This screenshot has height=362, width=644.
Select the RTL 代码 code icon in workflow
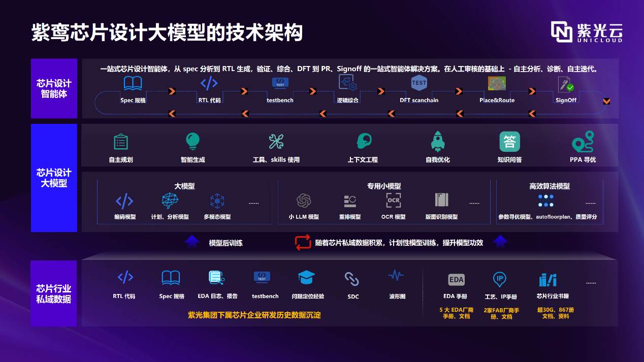[209, 83]
